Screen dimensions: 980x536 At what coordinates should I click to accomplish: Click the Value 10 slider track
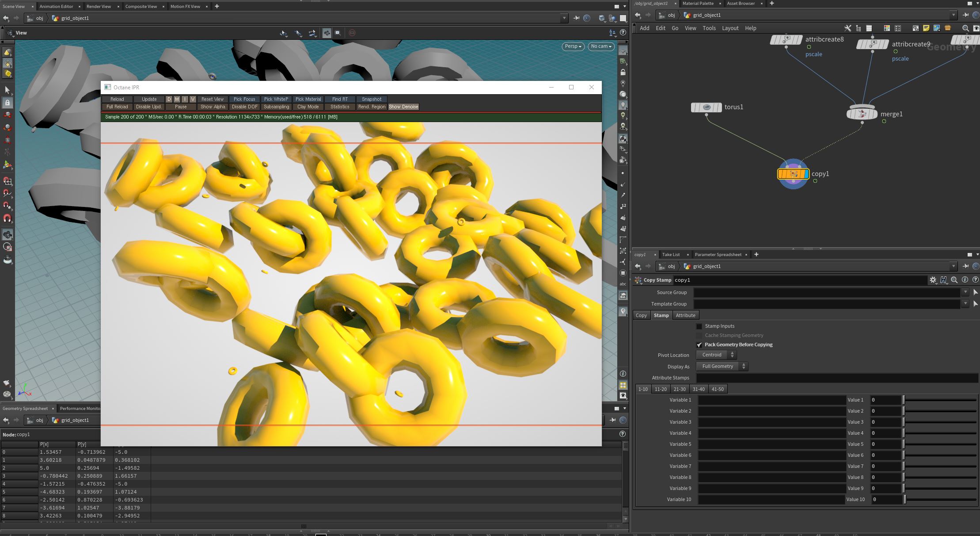941,499
